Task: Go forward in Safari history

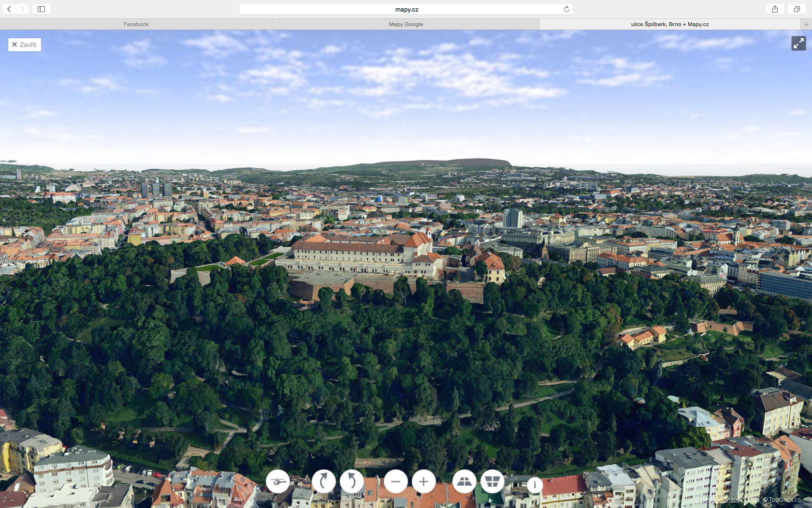Action: [x=22, y=9]
